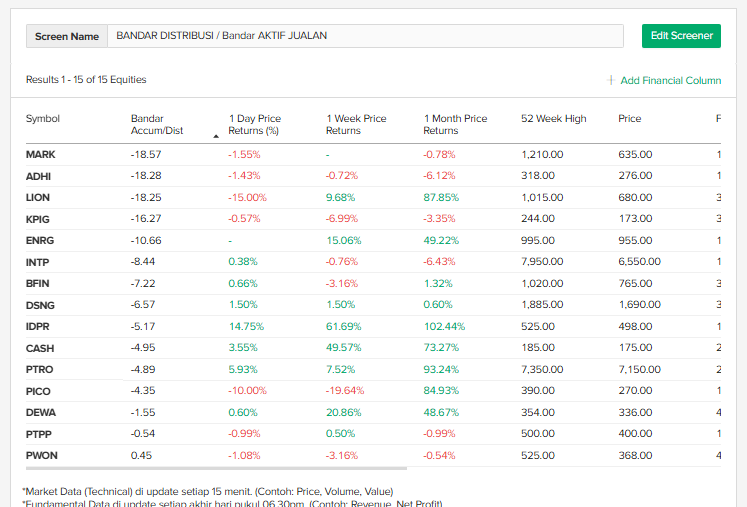Select the PWON ticker symbol
Viewport: 747px width, 507px height.
[41, 456]
